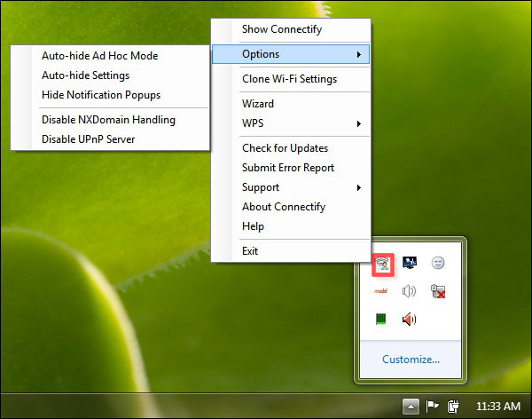The width and height of the screenshot is (532, 419).
Task: Toggle Disable UPnP Server option
Action: coord(110,139)
